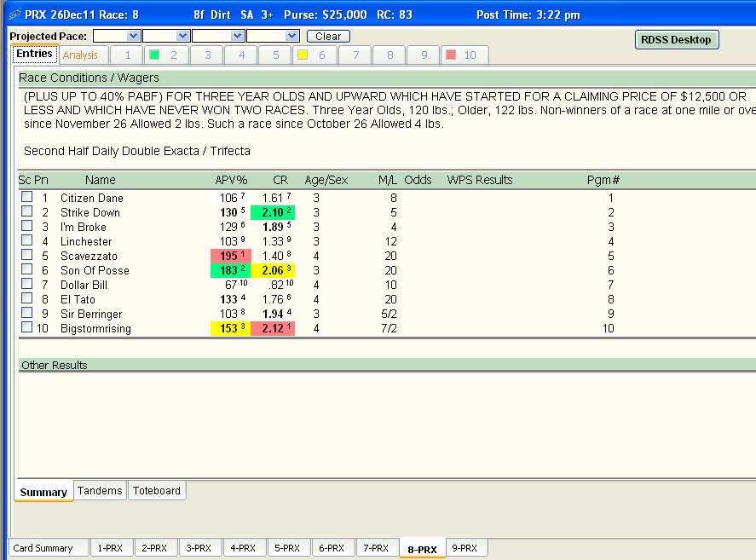
Task: Click the Age/Sex column header
Action: pos(326,180)
